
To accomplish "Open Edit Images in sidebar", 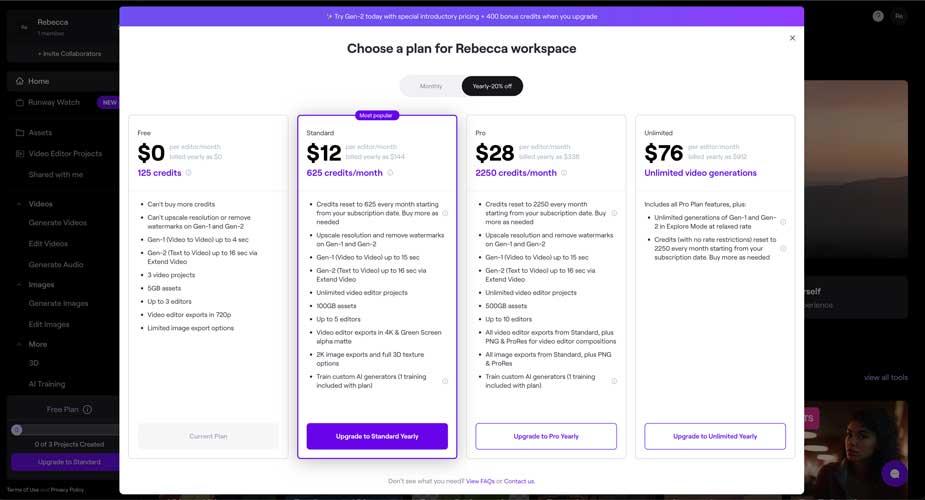I will click(49, 324).
